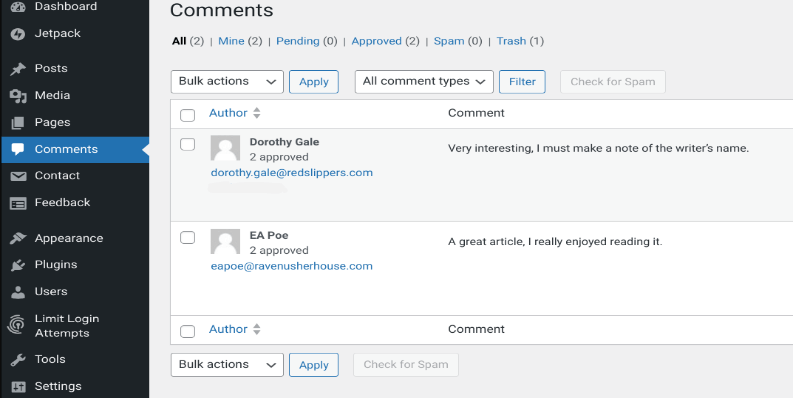Image resolution: width=793 pixels, height=398 pixels.
Task: Go to Posts in the sidebar
Action: point(51,68)
